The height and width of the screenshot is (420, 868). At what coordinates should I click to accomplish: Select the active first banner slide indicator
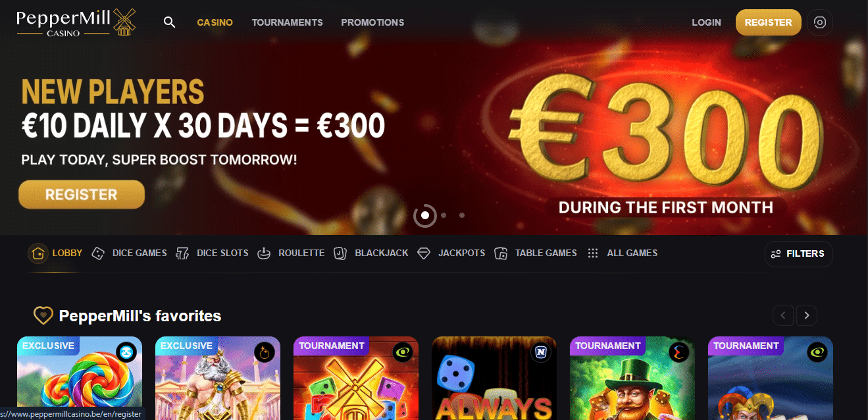(x=425, y=215)
